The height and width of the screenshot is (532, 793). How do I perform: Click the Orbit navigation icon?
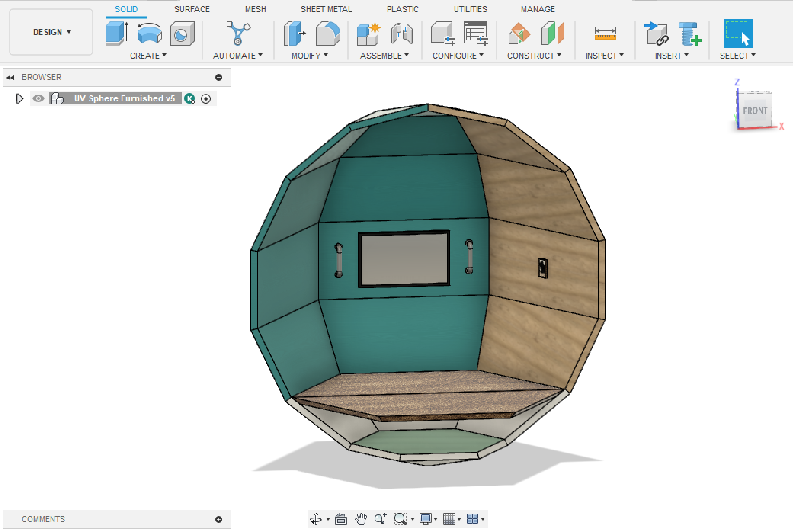(x=316, y=519)
